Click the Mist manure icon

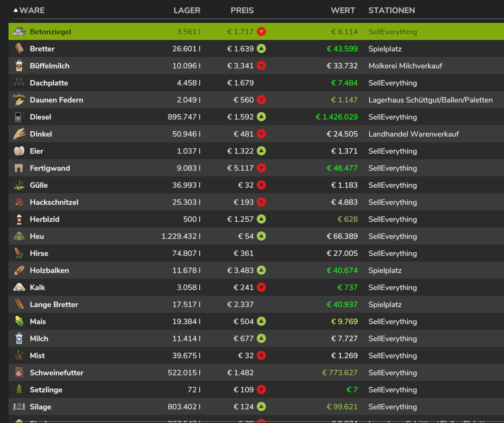19,356
